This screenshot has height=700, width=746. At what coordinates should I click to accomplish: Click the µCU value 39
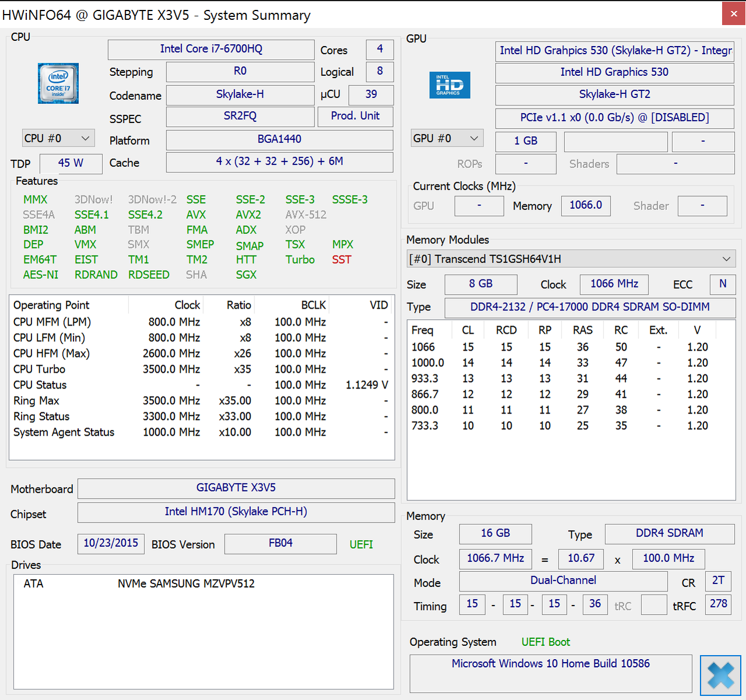[371, 94]
